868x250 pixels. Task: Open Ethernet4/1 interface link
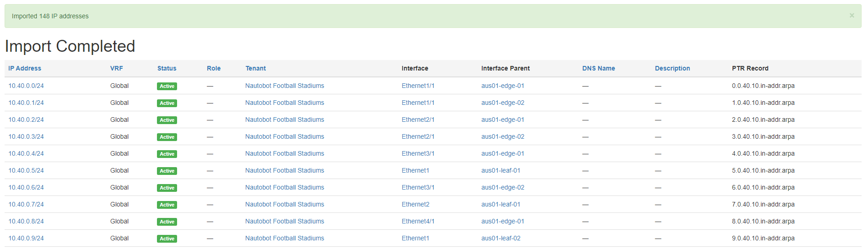coord(418,221)
